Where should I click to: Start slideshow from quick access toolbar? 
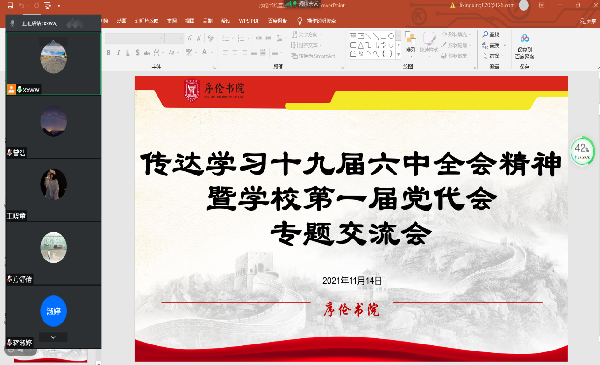pyautogui.click(x=47, y=5)
